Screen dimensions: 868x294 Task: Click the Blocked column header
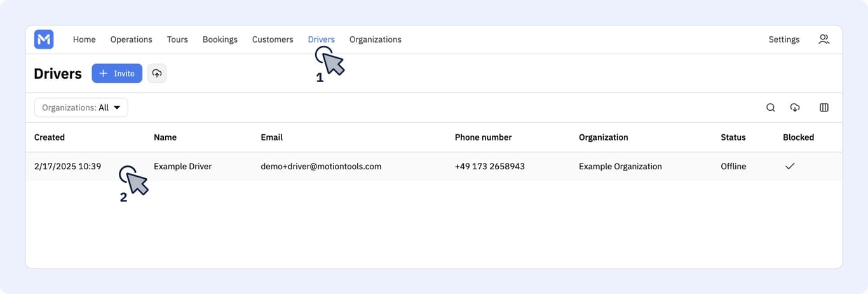click(x=798, y=137)
